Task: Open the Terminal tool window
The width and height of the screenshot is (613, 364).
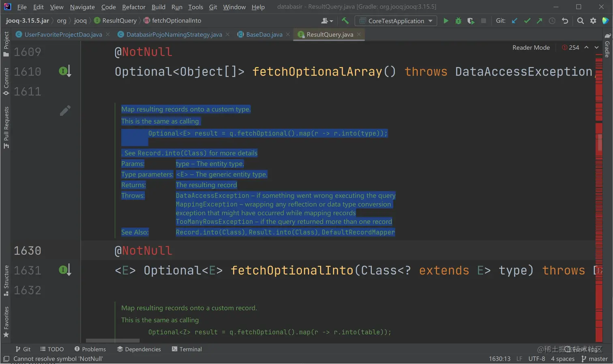Action: [x=186, y=349]
